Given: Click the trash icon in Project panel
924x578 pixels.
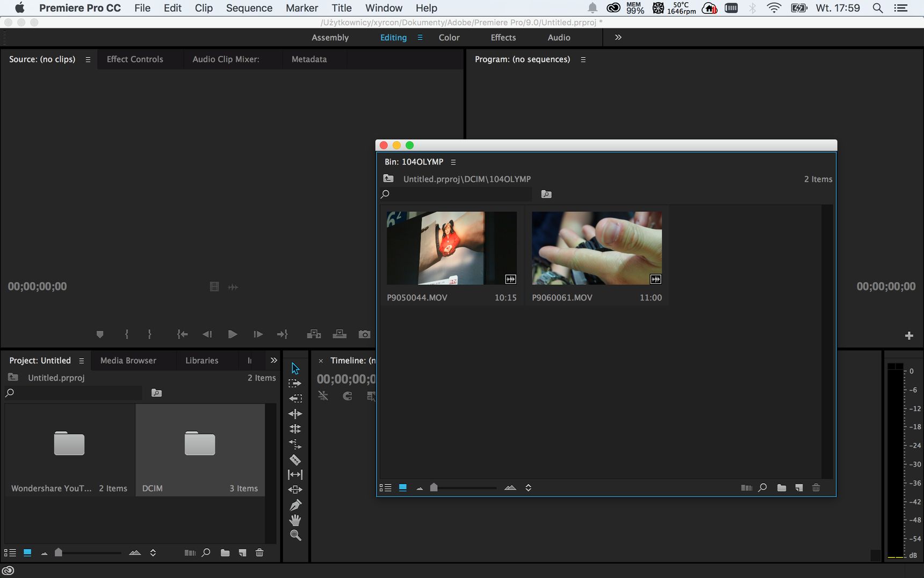Looking at the screenshot, I should (259, 553).
